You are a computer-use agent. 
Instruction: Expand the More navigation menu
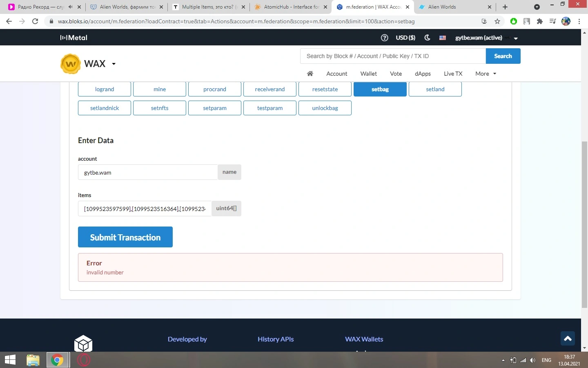coord(486,74)
